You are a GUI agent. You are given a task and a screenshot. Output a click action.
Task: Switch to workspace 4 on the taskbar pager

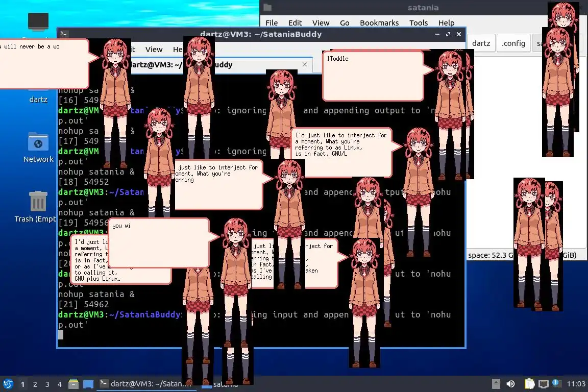(x=60, y=384)
